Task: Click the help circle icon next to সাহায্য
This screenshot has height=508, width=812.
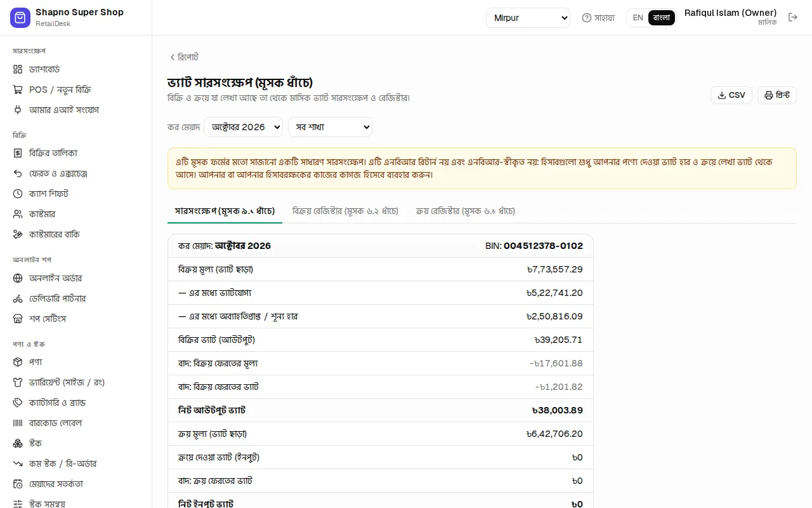Action: pyautogui.click(x=587, y=18)
